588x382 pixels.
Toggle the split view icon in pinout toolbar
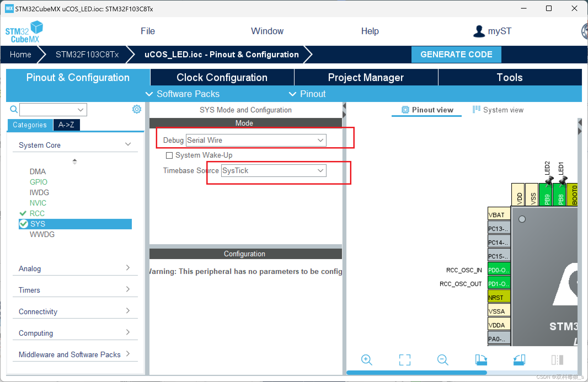pos(557,360)
